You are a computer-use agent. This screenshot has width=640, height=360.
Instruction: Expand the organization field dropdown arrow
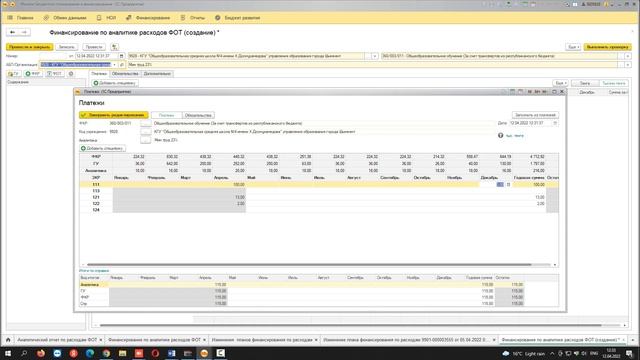coord(374,56)
